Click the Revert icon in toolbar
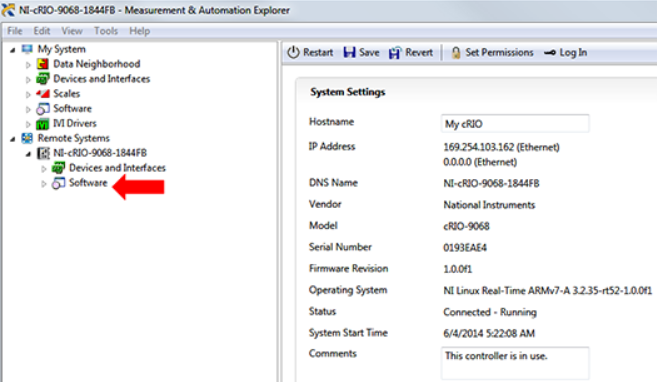The image size is (657, 382). (395, 53)
